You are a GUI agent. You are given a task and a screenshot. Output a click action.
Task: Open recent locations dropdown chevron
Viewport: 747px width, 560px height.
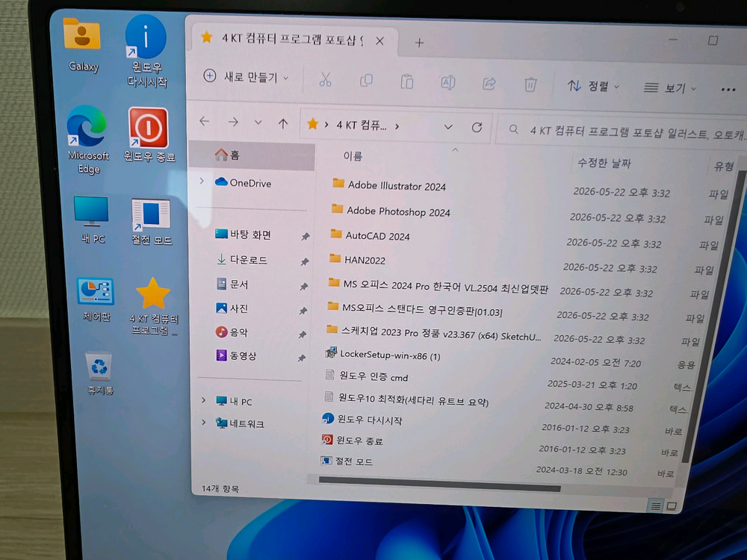[x=258, y=123]
